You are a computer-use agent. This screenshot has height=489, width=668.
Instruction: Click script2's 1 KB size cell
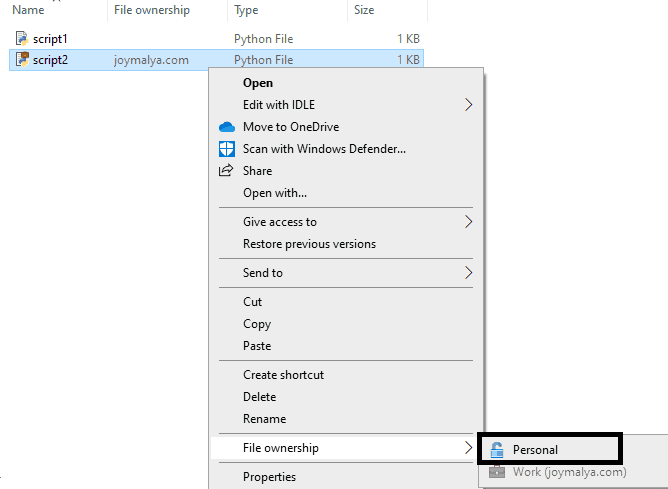coord(408,60)
